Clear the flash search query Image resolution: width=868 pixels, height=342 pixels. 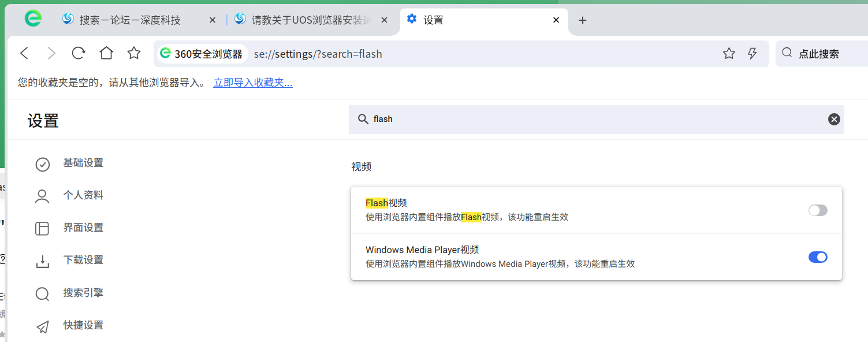point(834,119)
